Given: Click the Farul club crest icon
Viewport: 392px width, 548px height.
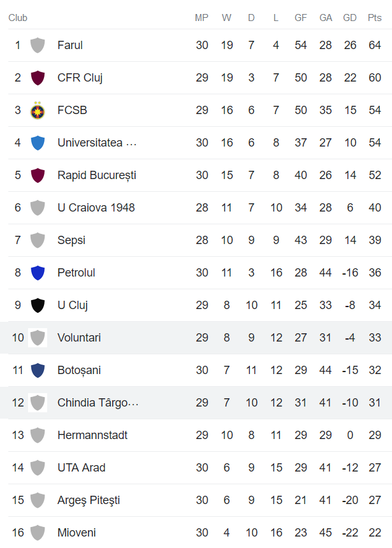Looking at the screenshot, I should [38, 45].
